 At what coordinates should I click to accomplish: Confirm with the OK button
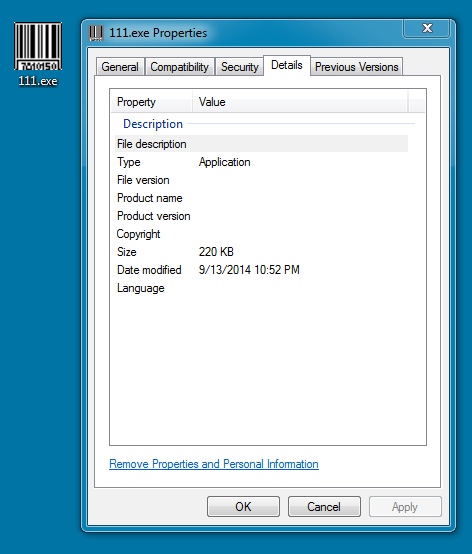point(243,507)
